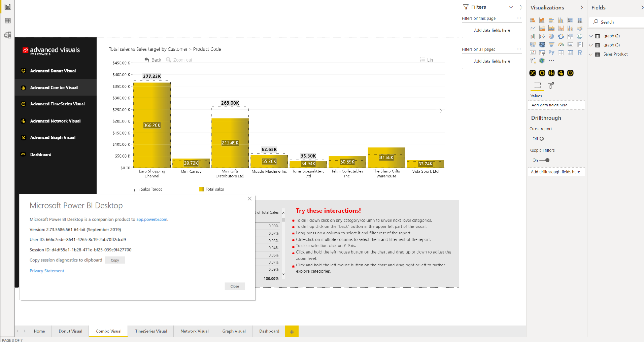Viewport: 644px width, 342px height.
Task: Import more visuals via ellipsis icon
Action: pos(551,61)
